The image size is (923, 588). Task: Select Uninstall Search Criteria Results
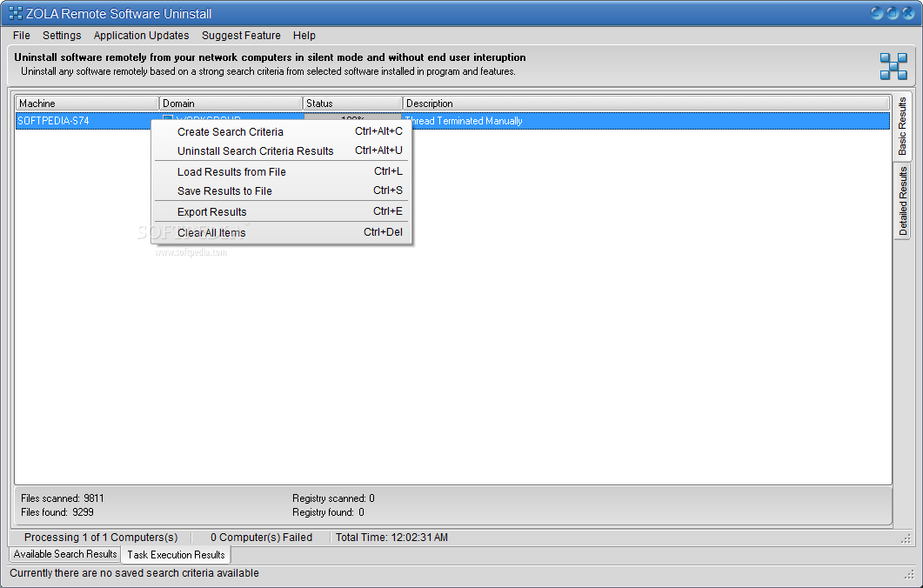click(281, 150)
